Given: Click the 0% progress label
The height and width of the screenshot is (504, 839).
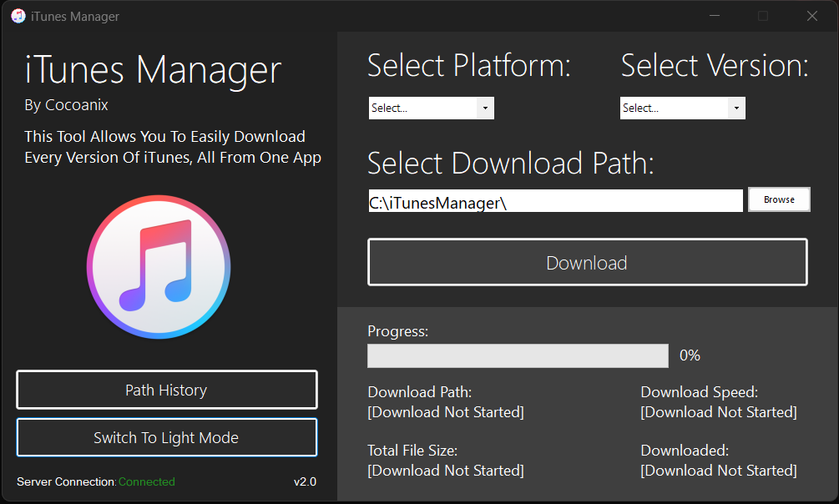Looking at the screenshot, I should click(690, 355).
